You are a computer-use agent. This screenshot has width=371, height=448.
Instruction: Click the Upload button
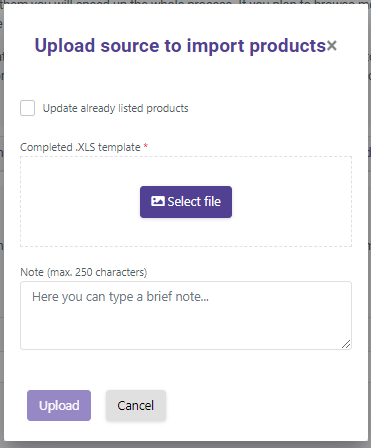(x=59, y=405)
